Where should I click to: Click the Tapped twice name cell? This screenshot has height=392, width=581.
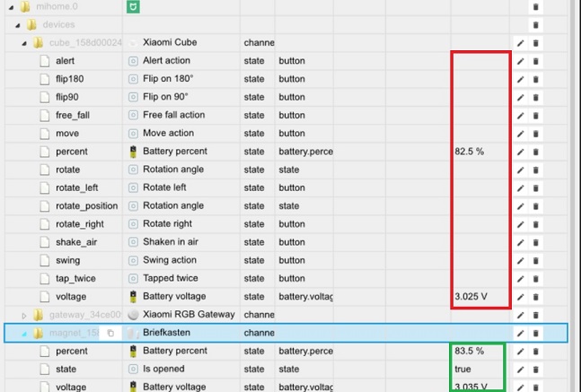(x=171, y=278)
